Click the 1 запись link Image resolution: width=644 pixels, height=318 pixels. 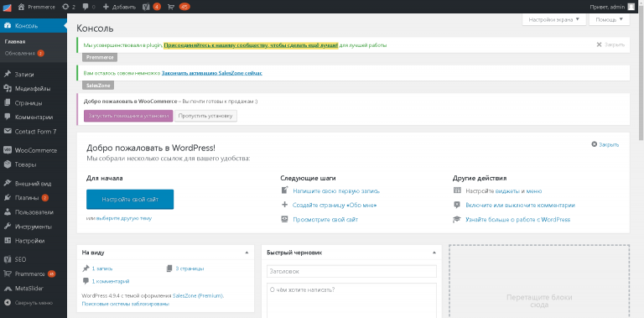tap(102, 268)
